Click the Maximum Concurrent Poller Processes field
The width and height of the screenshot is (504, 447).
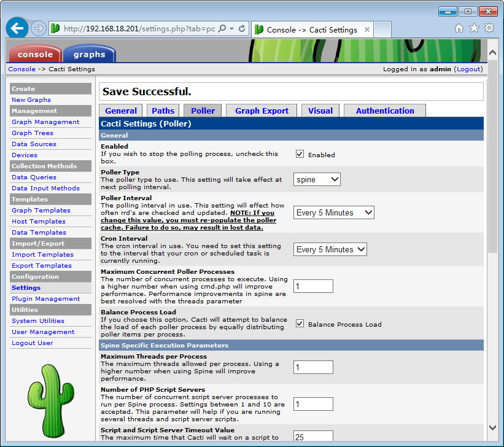313,286
